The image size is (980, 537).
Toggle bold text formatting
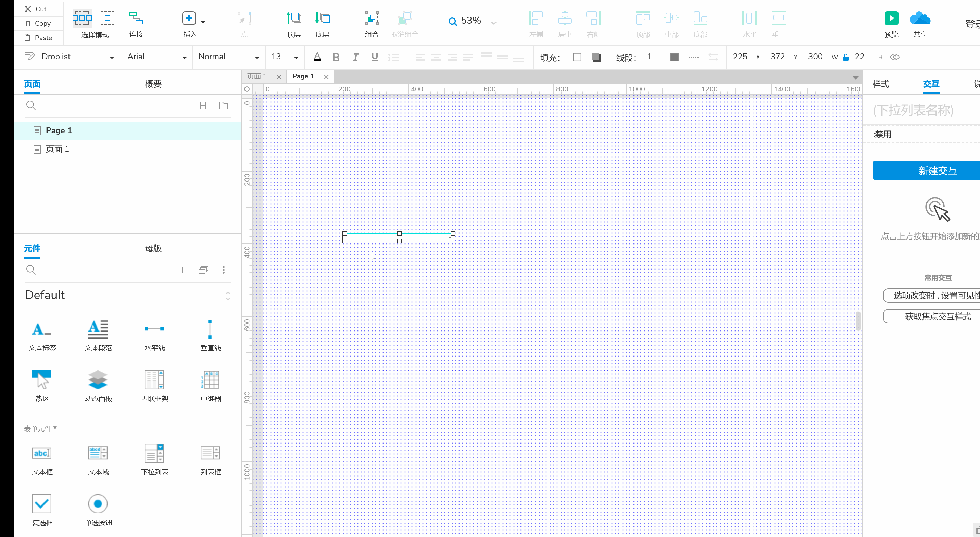point(336,57)
